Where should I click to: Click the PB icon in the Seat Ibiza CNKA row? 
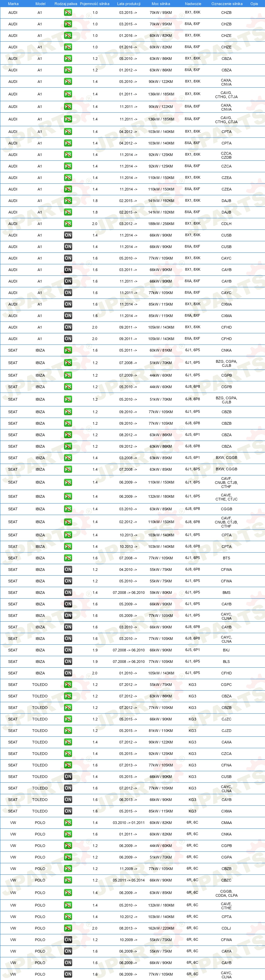(68, 350)
